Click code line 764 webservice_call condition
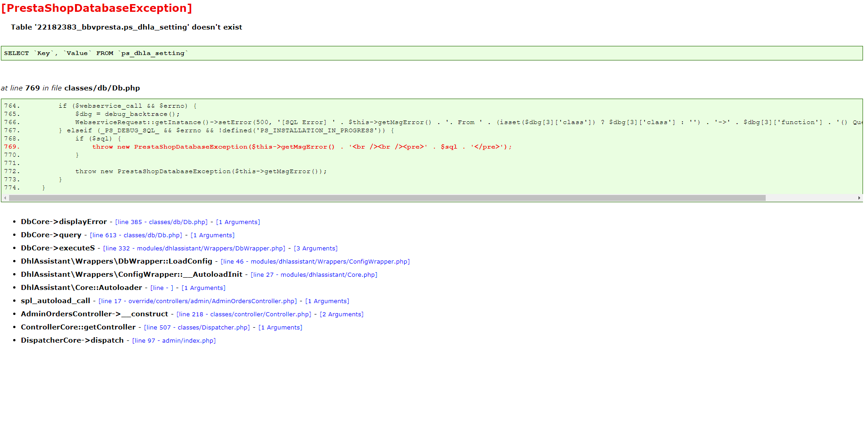This screenshot has height=434, width=868. (128, 106)
